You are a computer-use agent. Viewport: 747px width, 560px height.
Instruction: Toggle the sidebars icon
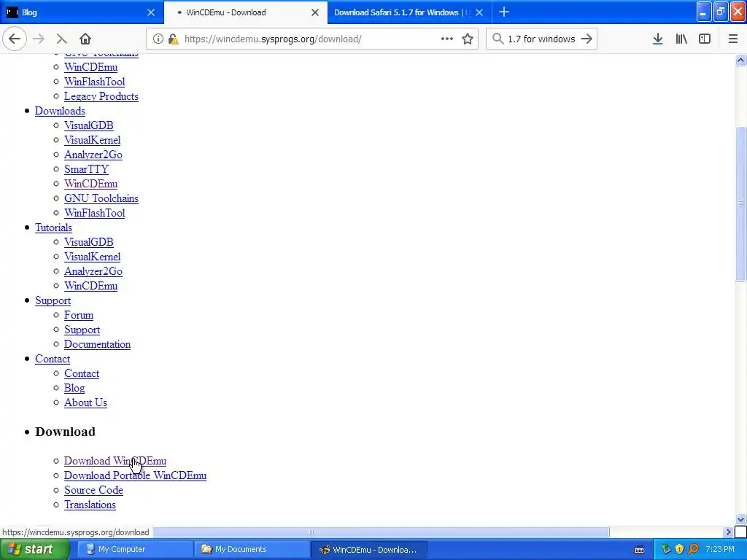coord(705,39)
